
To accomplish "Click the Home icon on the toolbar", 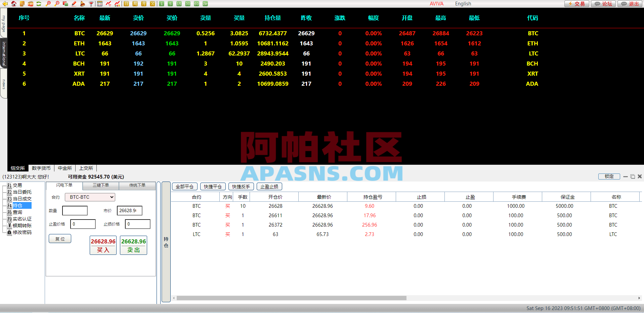I will coord(13,4).
